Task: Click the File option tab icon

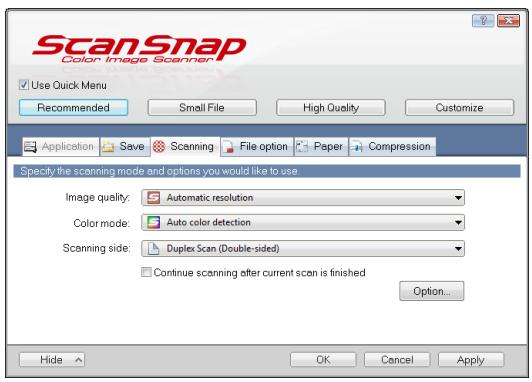Action: [x=229, y=147]
